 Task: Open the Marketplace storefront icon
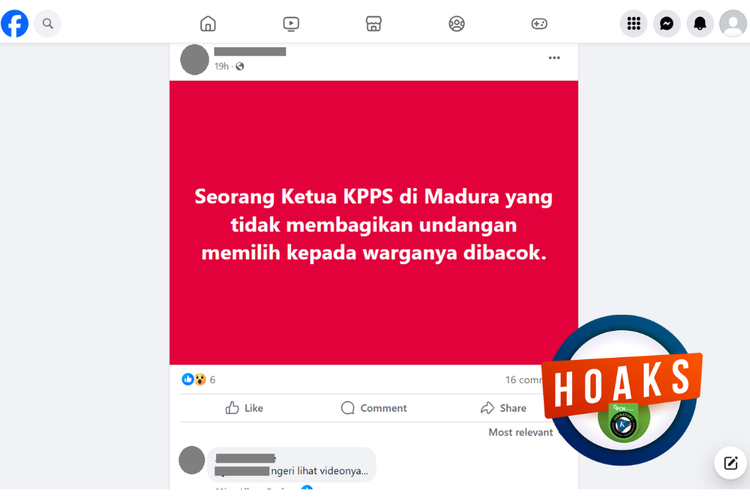point(374,23)
